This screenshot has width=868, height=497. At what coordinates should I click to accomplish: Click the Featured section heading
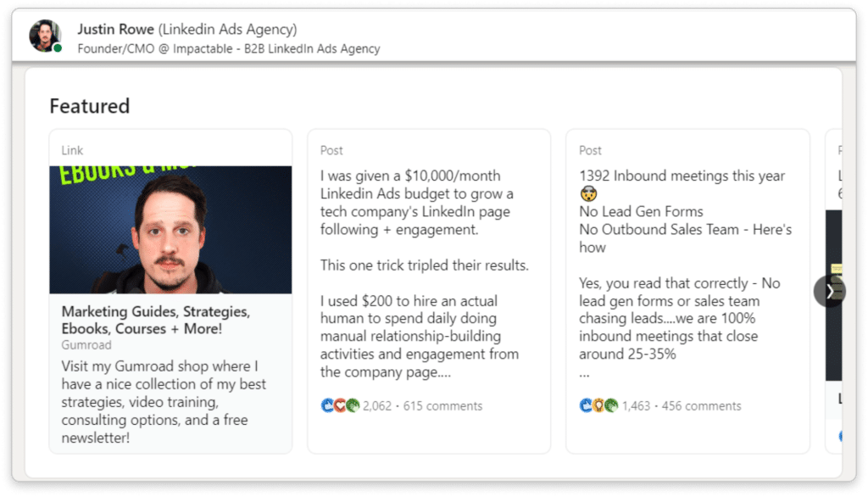(90, 106)
